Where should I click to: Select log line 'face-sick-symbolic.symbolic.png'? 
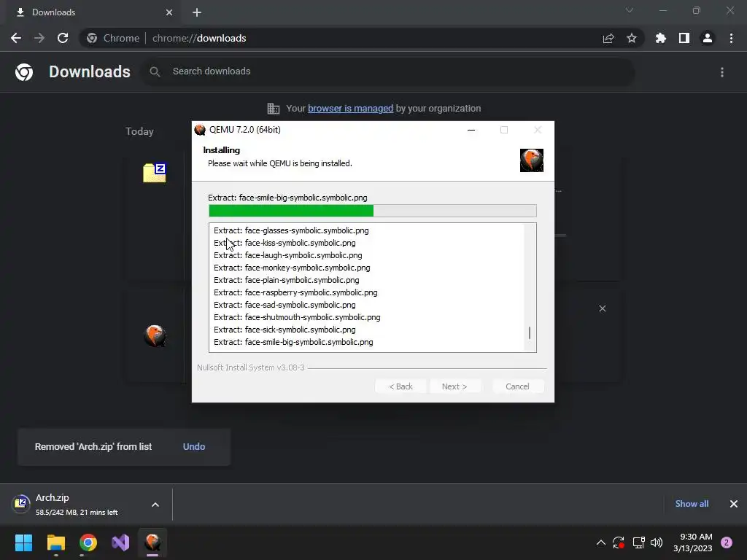tap(285, 330)
